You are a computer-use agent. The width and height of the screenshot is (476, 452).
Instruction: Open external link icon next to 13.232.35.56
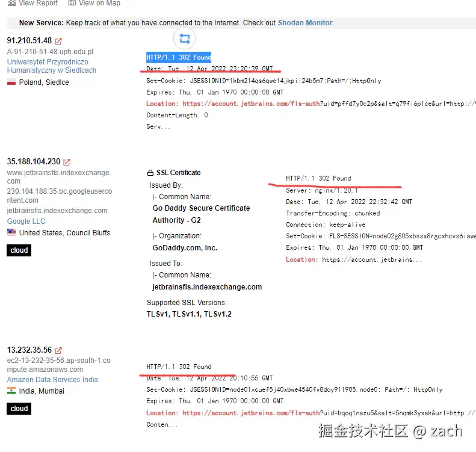58,350
